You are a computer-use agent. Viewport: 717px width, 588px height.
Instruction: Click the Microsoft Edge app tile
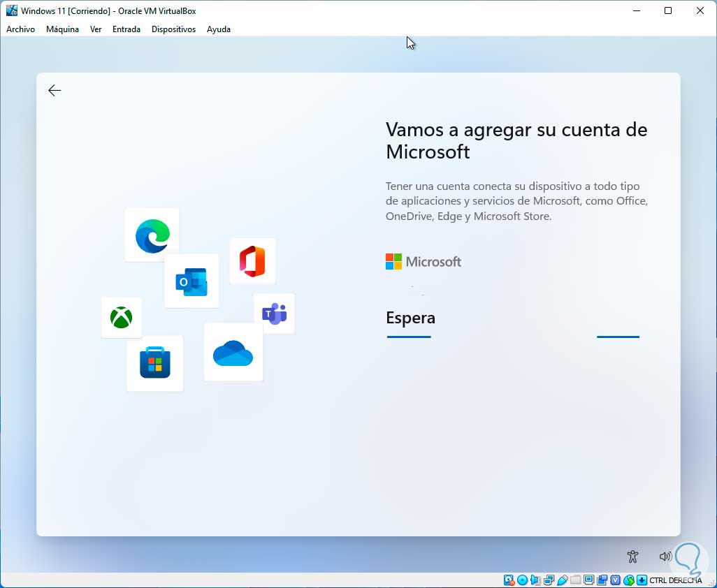[152, 235]
